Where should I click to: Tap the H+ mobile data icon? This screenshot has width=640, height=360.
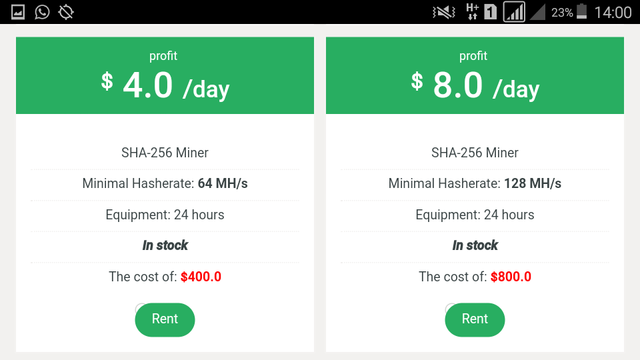pyautogui.click(x=472, y=12)
